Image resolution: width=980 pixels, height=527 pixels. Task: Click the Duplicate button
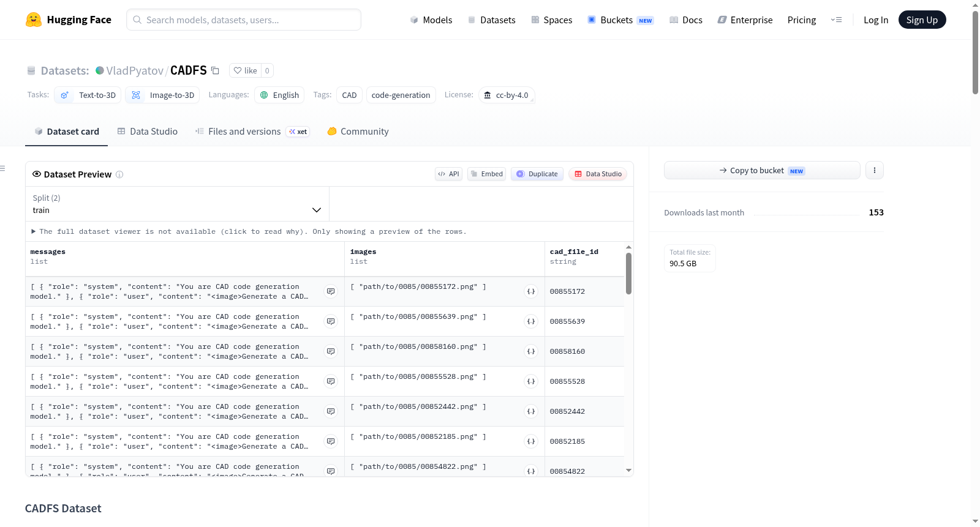(x=537, y=174)
